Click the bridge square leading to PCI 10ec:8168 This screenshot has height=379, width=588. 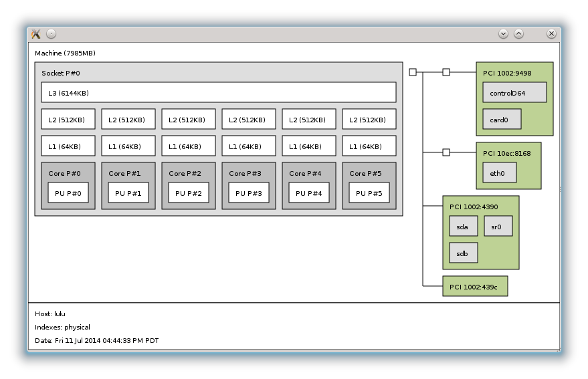446,152
